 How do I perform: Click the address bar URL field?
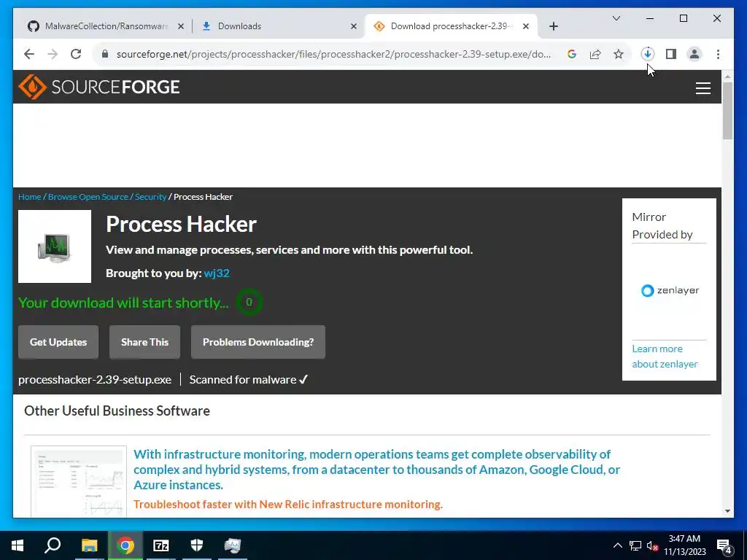[333, 54]
